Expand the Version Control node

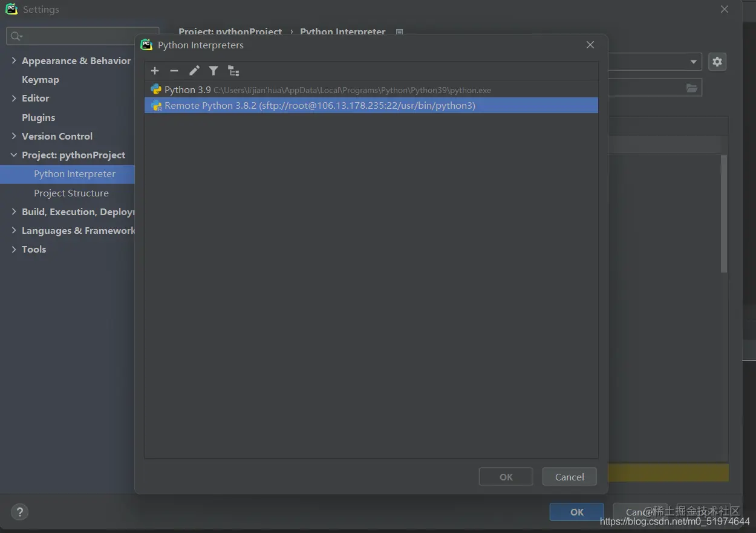pyautogui.click(x=14, y=136)
